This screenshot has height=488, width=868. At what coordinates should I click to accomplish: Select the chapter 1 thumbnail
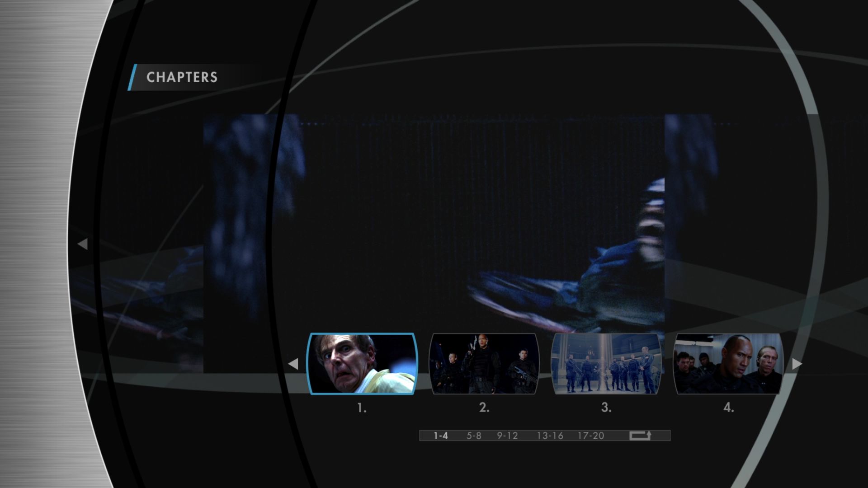pos(362,364)
